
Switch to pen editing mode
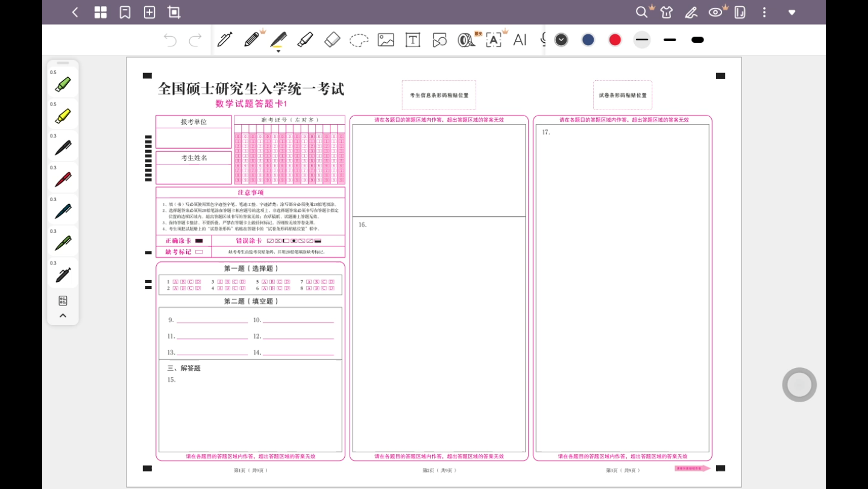click(x=691, y=12)
